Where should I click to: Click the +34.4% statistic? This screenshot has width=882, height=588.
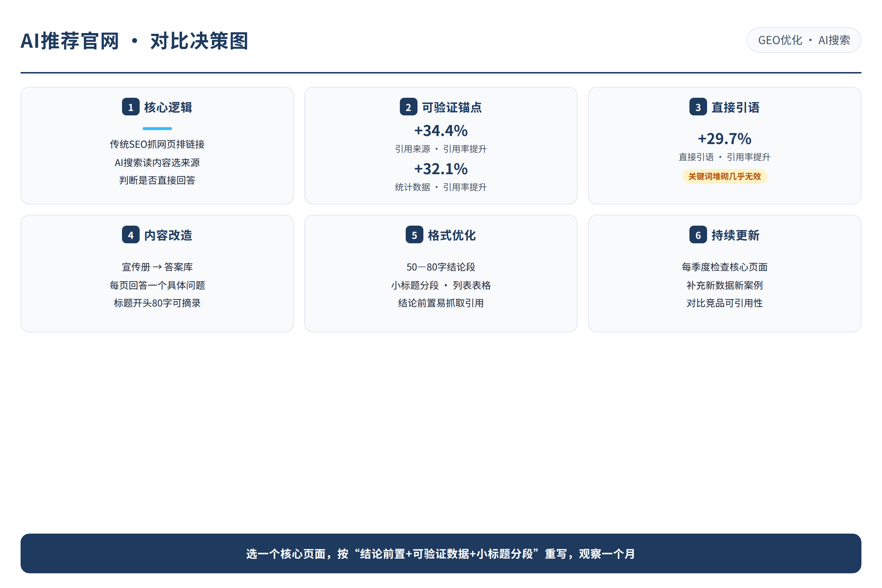pos(441,130)
